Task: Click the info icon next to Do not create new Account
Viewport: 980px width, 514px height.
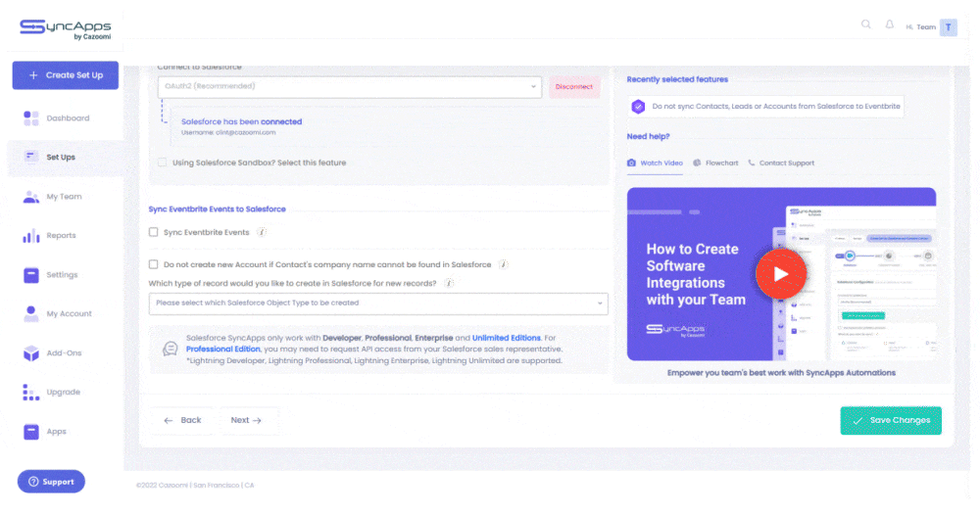Action: click(503, 264)
